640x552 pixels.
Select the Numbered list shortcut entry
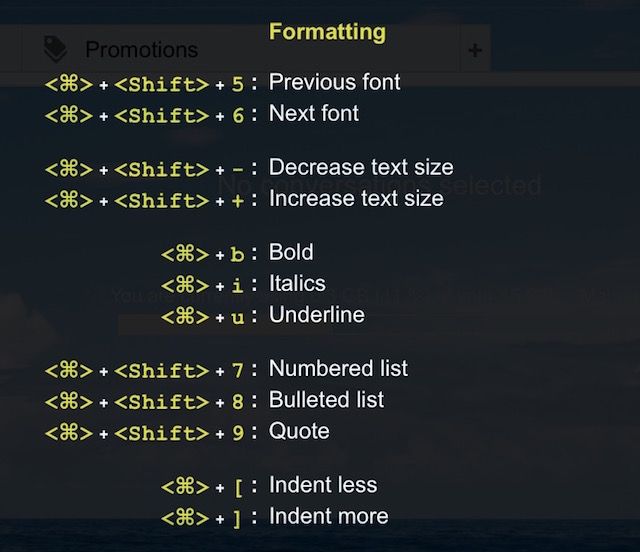[x=338, y=369]
